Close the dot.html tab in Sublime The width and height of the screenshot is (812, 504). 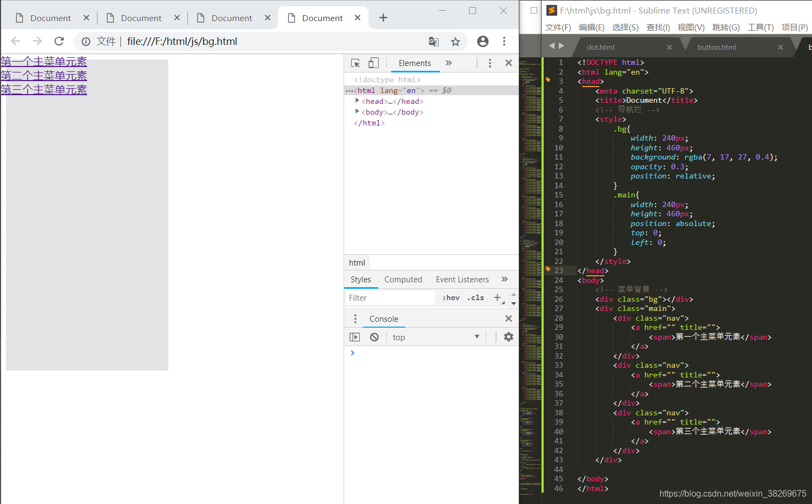tap(669, 47)
